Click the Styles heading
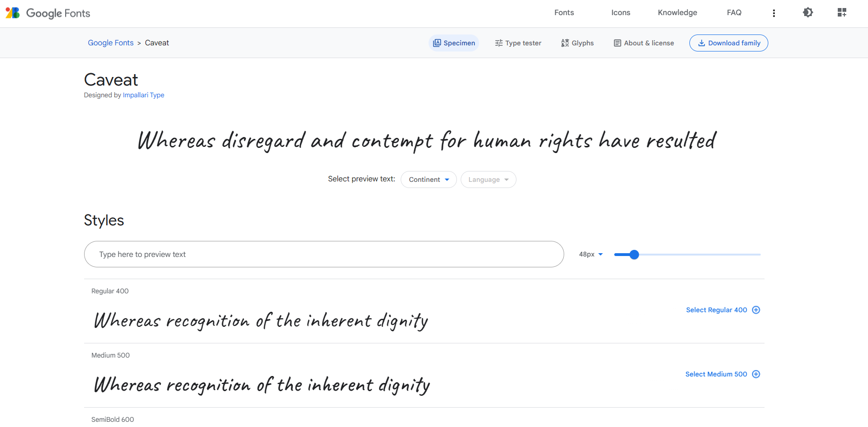 pyautogui.click(x=104, y=221)
